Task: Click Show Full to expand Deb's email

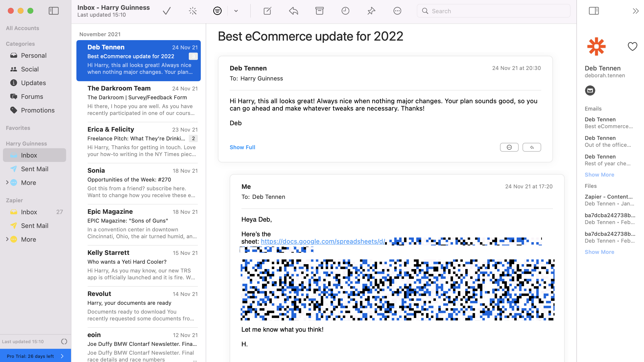Action: click(242, 147)
